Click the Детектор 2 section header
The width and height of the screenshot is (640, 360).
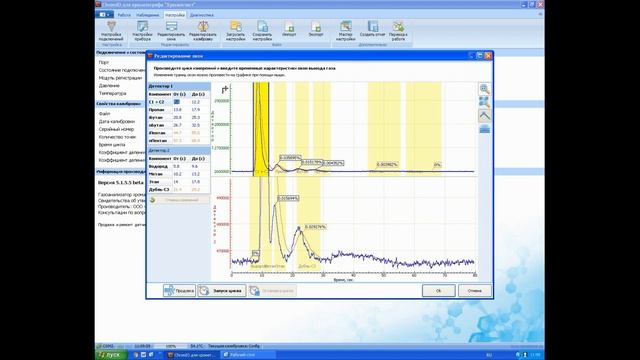tap(179, 151)
